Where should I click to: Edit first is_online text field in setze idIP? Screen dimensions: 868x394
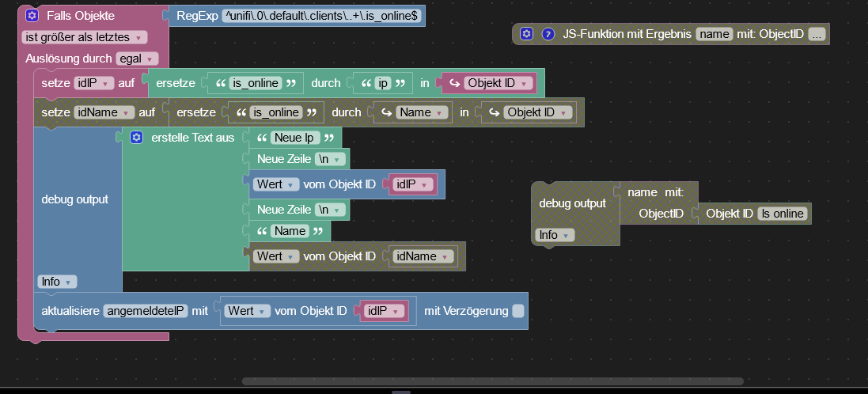pyautogui.click(x=256, y=83)
